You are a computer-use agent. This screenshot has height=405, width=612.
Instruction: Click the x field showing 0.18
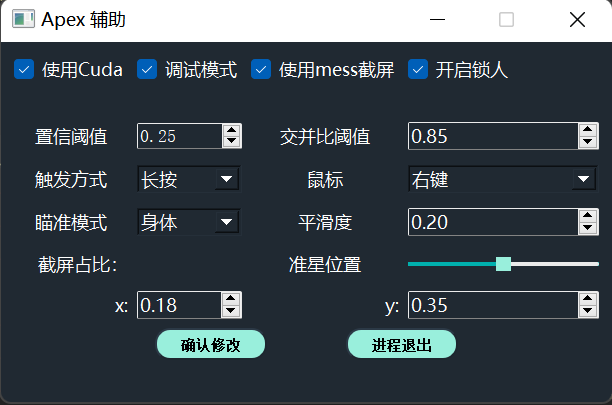point(179,305)
